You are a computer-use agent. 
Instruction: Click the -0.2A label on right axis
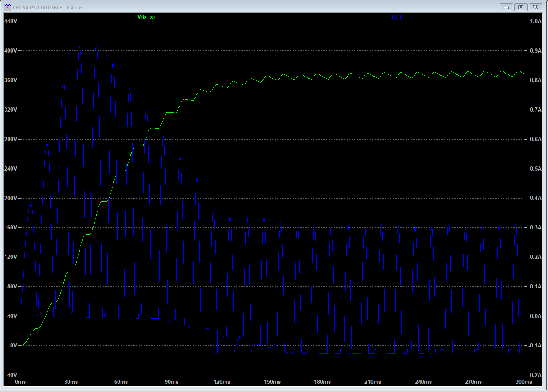click(535, 375)
